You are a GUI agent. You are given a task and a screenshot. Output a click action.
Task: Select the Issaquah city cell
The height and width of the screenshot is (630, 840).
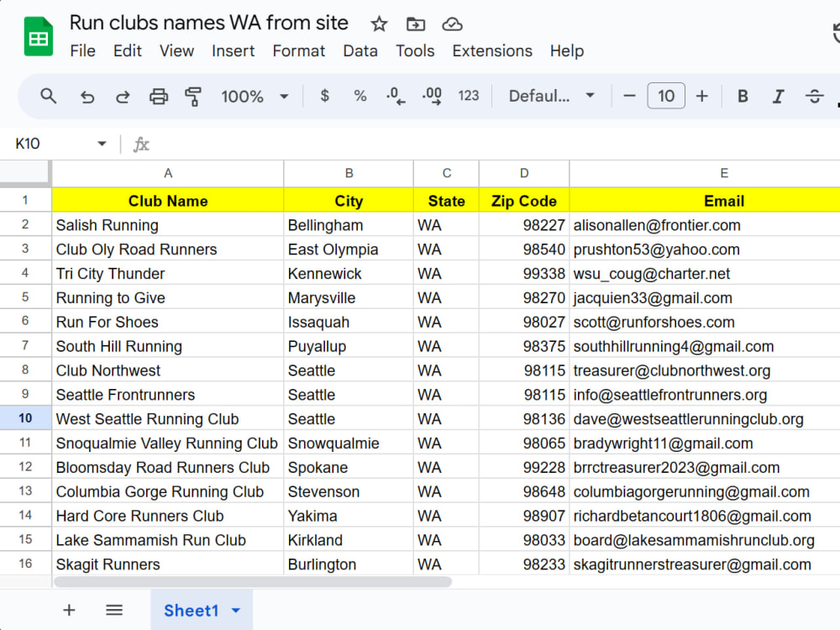tap(349, 322)
